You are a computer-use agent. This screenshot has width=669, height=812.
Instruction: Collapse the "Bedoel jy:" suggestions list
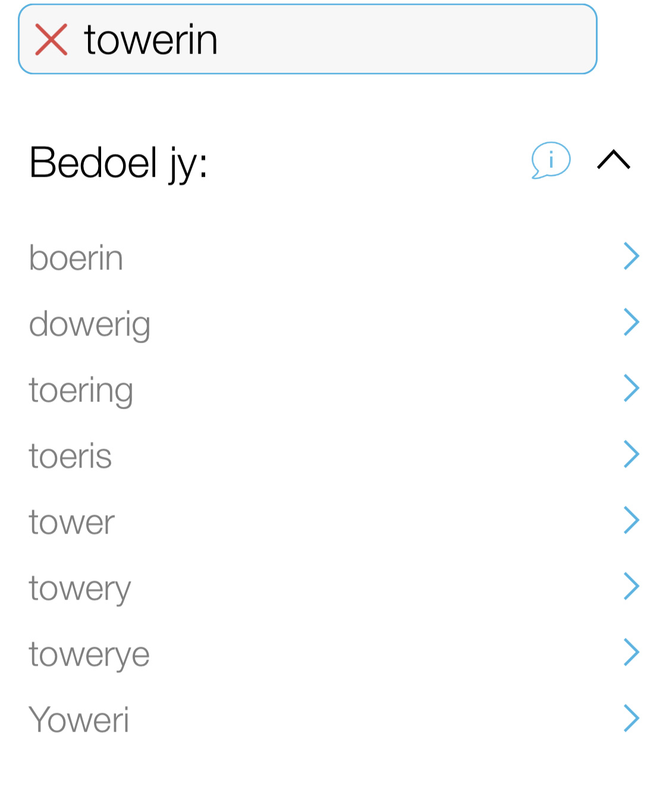tap(613, 160)
